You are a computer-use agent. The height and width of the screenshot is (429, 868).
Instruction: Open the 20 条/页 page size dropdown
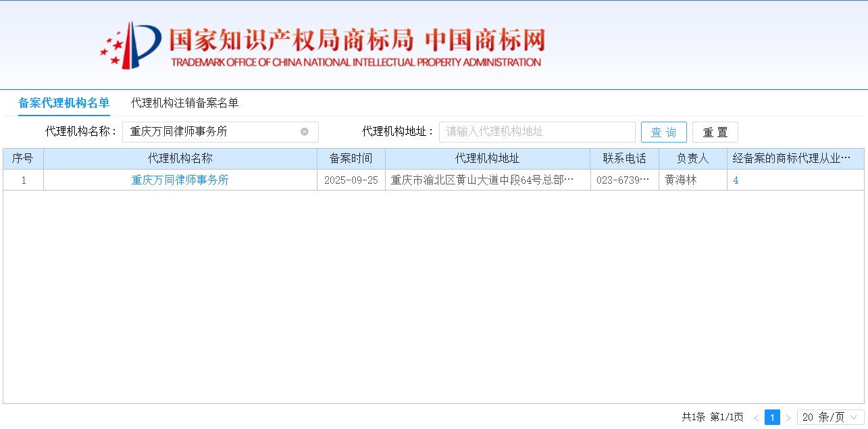(x=830, y=418)
